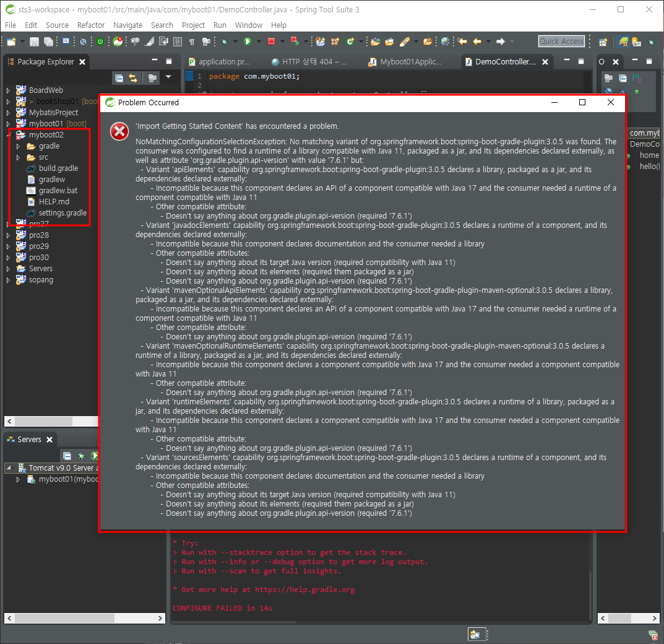Click the New wizard icon in toolbar
The height and width of the screenshot is (644, 664).
point(11,41)
